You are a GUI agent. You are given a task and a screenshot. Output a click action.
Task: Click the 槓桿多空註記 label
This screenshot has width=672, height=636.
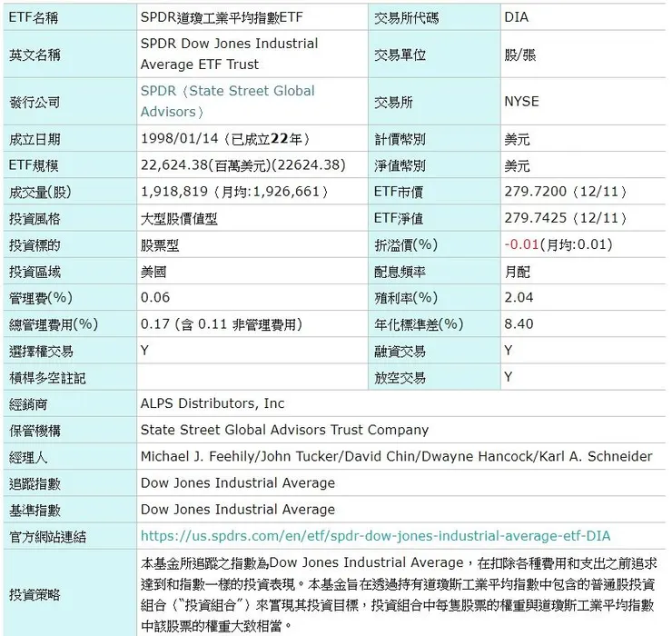click(47, 378)
